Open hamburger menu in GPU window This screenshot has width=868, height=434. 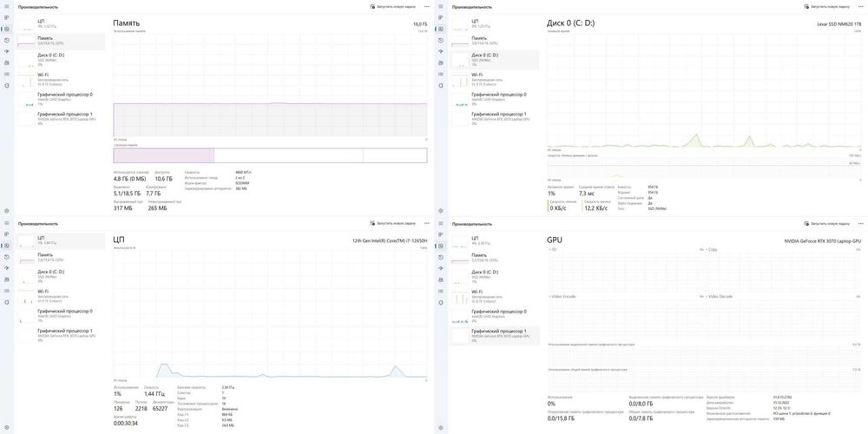(441, 223)
